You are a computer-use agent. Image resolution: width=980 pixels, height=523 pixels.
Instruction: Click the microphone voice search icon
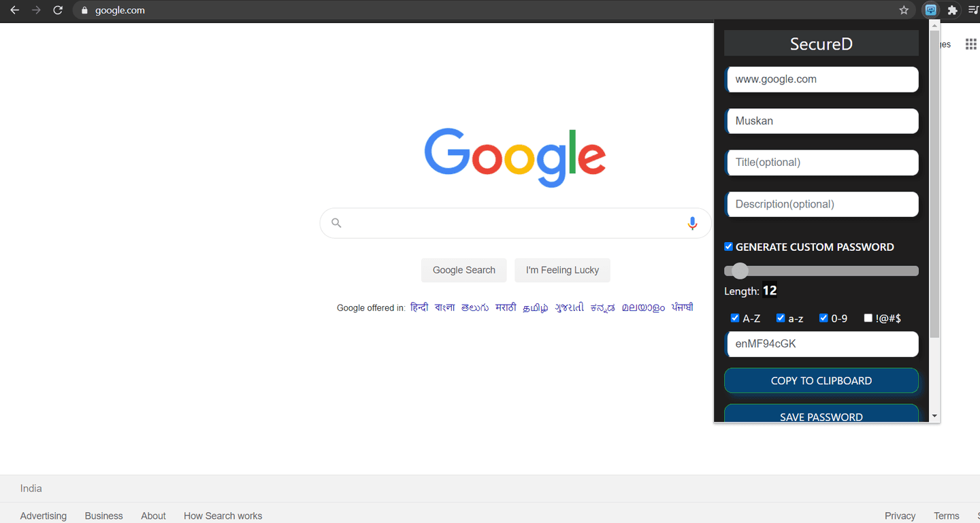click(692, 223)
